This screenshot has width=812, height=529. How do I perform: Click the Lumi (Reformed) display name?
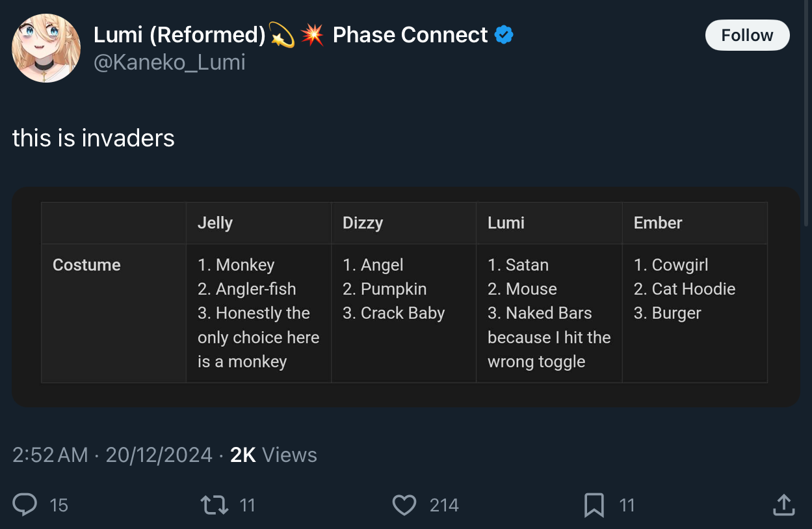(180, 34)
